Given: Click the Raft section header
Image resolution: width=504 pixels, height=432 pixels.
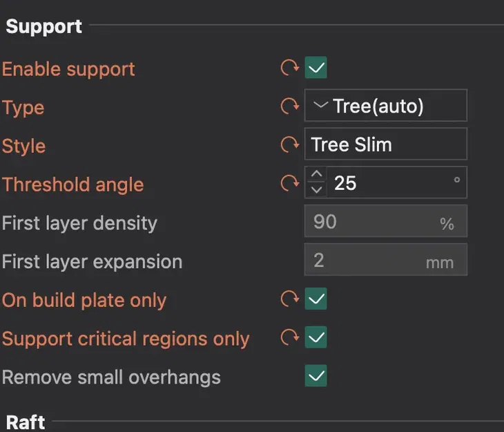Looking at the screenshot, I should pyautogui.click(x=26, y=422).
